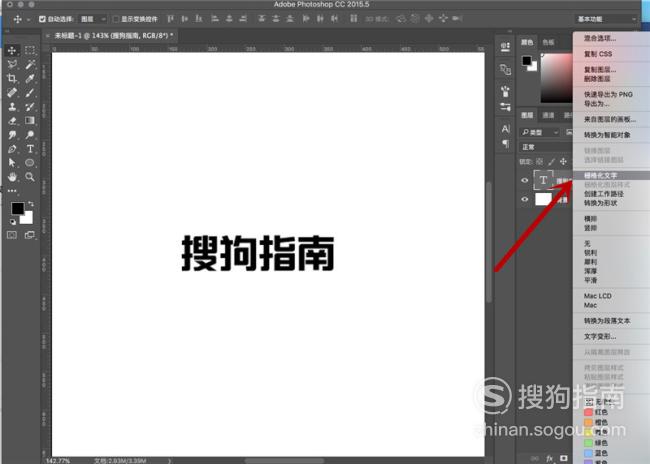Viewport: 650px width, 464px height.
Task: Toggle lock transparent pixels icon
Action: coord(539,161)
